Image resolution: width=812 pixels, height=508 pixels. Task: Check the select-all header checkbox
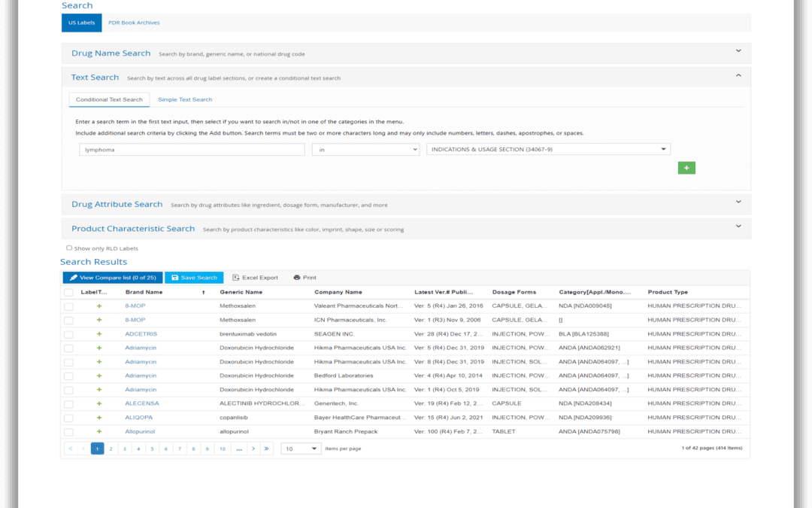[68, 292]
